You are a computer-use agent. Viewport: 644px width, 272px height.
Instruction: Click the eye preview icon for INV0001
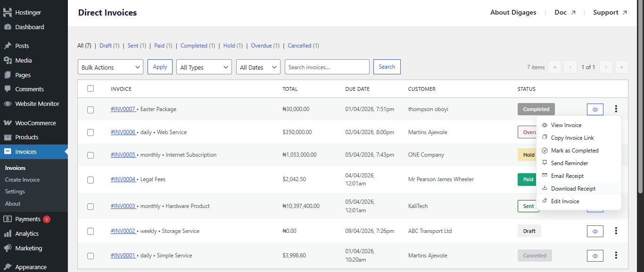tap(595, 255)
